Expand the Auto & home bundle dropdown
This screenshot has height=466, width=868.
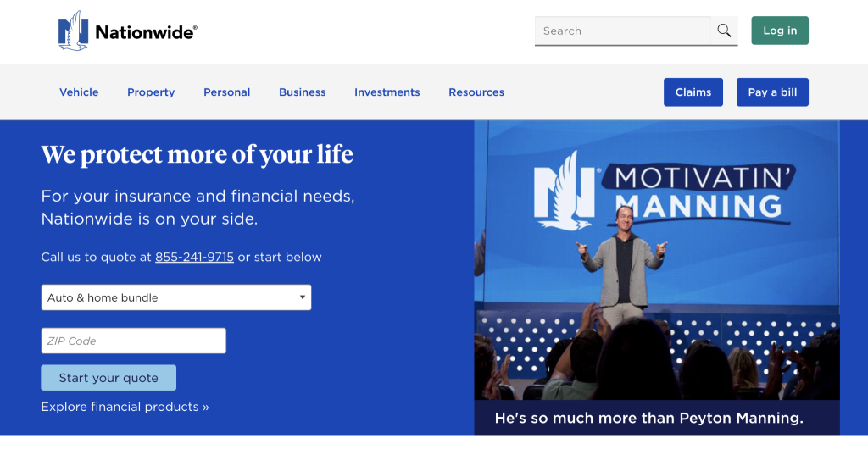point(175,297)
